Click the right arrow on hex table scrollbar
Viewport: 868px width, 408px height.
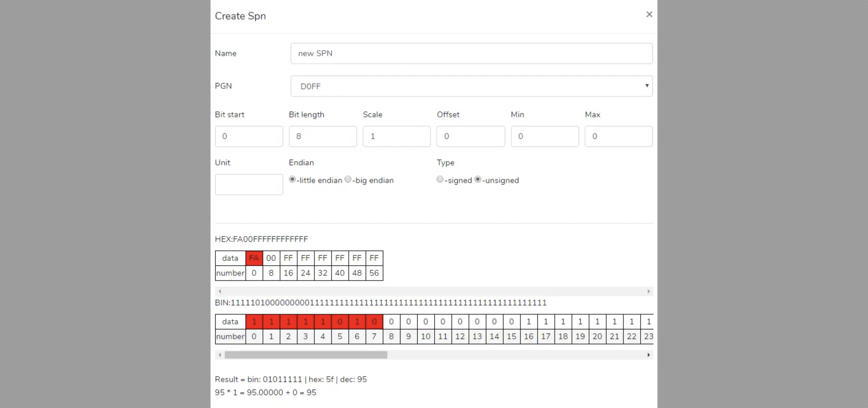648,291
